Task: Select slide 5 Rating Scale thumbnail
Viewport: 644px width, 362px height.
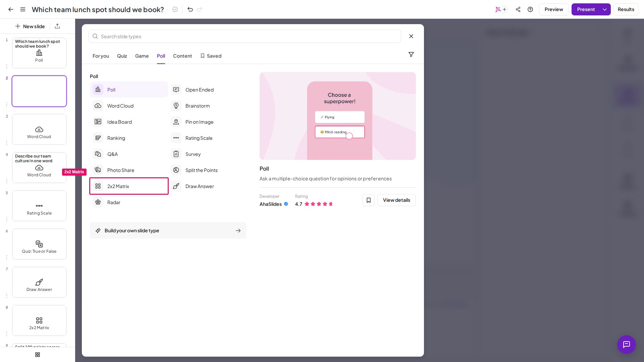Action: [39, 206]
